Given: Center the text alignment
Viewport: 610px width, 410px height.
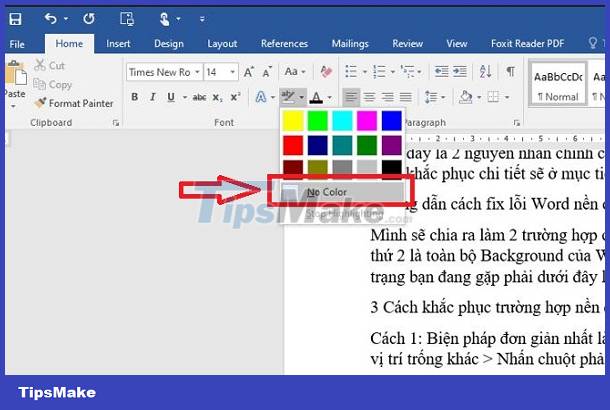Looking at the screenshot, I should click(369, 97).
